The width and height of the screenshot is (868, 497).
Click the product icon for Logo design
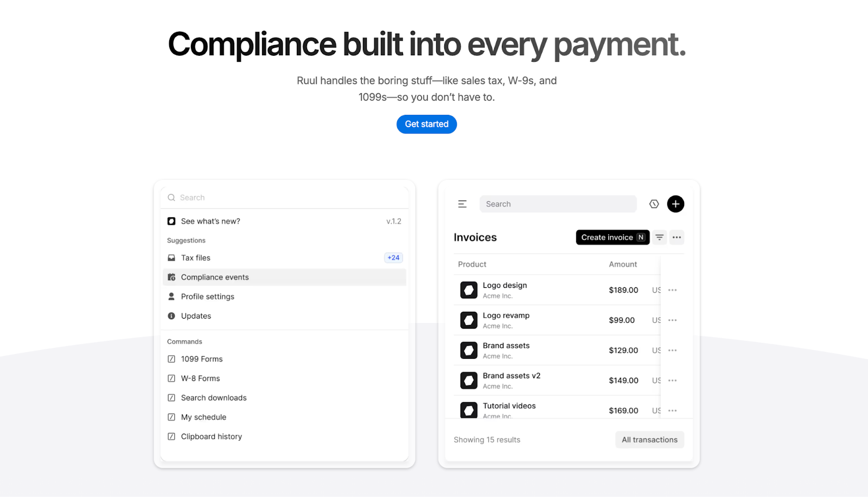click(469, 290)
